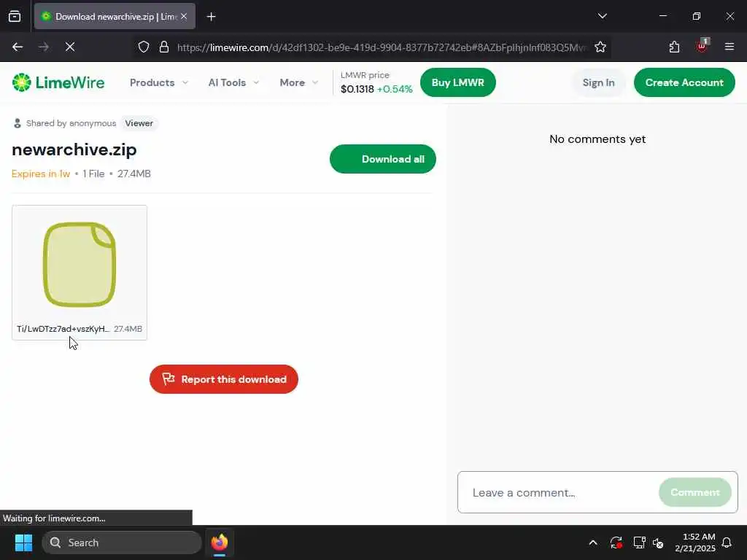Screen dimensions: 747x560
Task: Click Shared by anonymous text
Action: coord(71,123)
